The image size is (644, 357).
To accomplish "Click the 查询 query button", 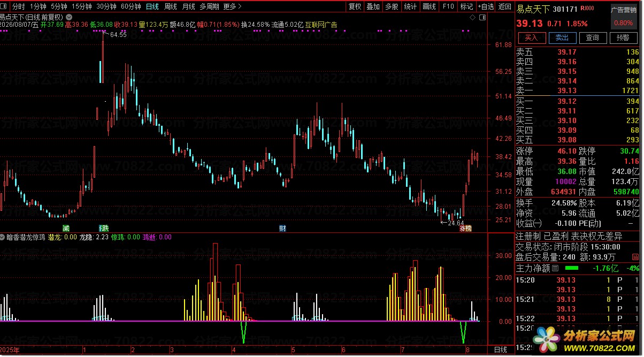I will point(592,37).
